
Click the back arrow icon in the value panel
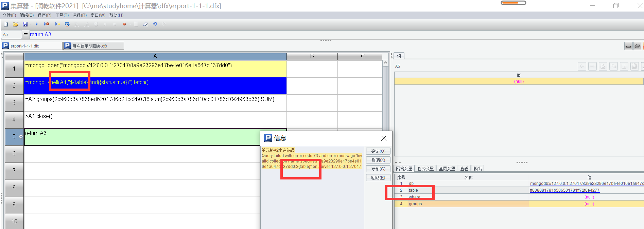pyautogui.click(x=582, y=66)
